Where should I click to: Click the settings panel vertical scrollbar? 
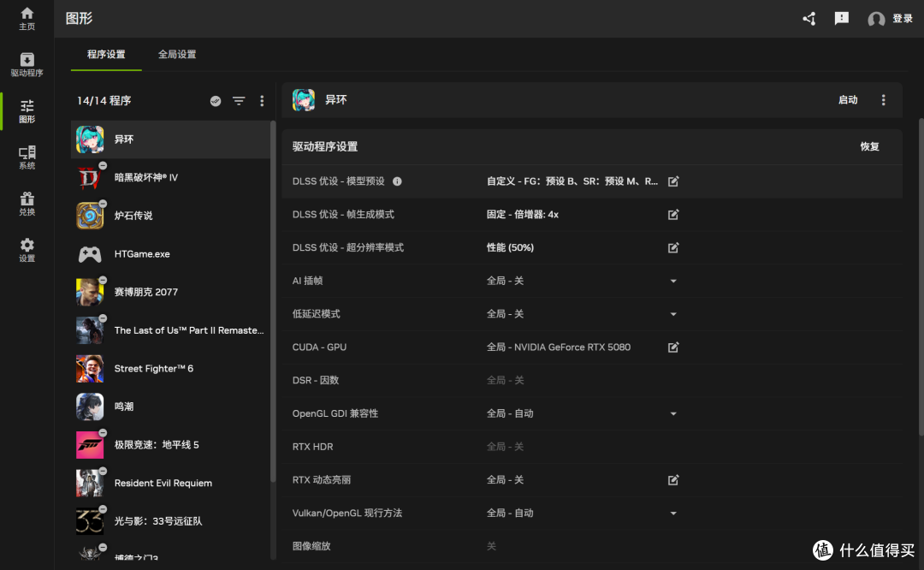[921, 277]
